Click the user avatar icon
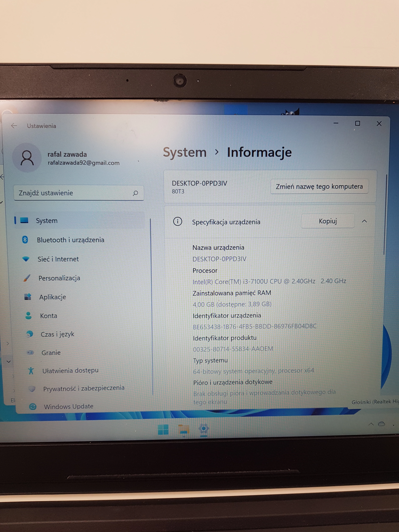 point(27,158)
